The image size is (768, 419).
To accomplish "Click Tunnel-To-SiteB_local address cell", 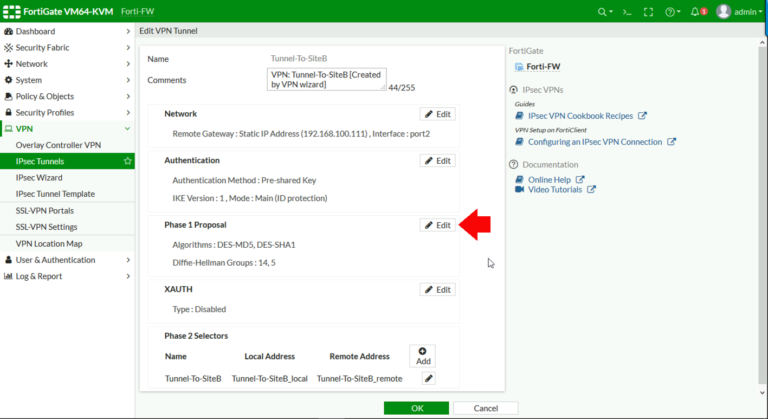I will pyautogui.click(x=269, y=378).
